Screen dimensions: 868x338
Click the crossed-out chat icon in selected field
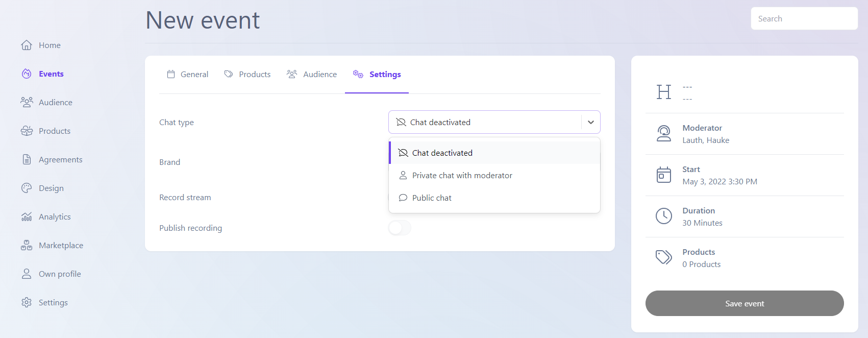click(x=401, y=122)
